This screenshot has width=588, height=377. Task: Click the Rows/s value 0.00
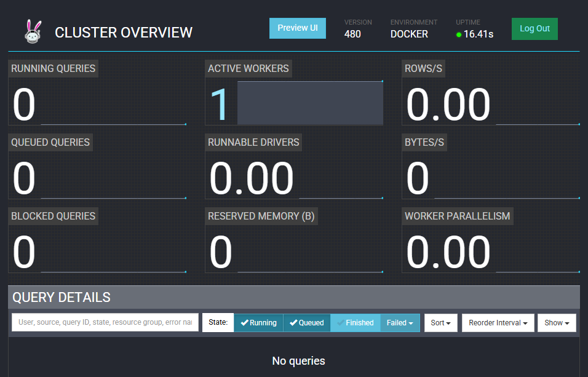click(x=448, y=105)
